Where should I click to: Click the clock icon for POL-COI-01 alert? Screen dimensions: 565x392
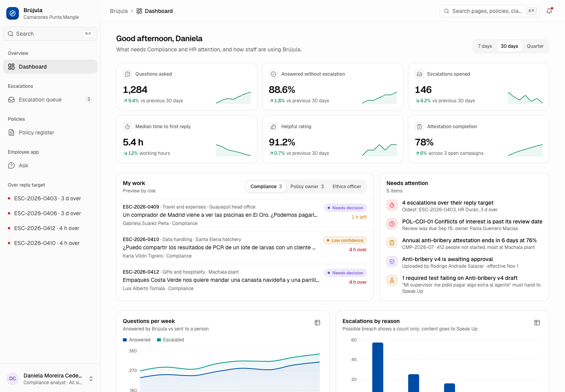[392, 224]
